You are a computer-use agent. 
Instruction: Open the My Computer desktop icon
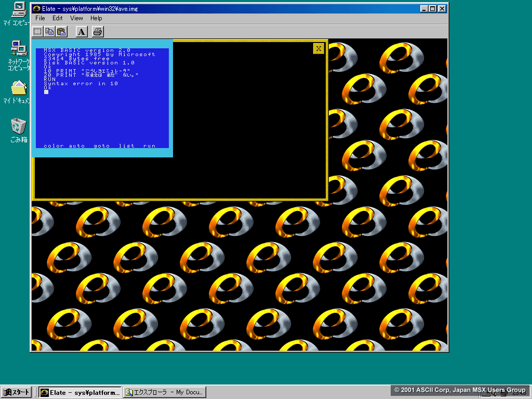click(18, 14)
